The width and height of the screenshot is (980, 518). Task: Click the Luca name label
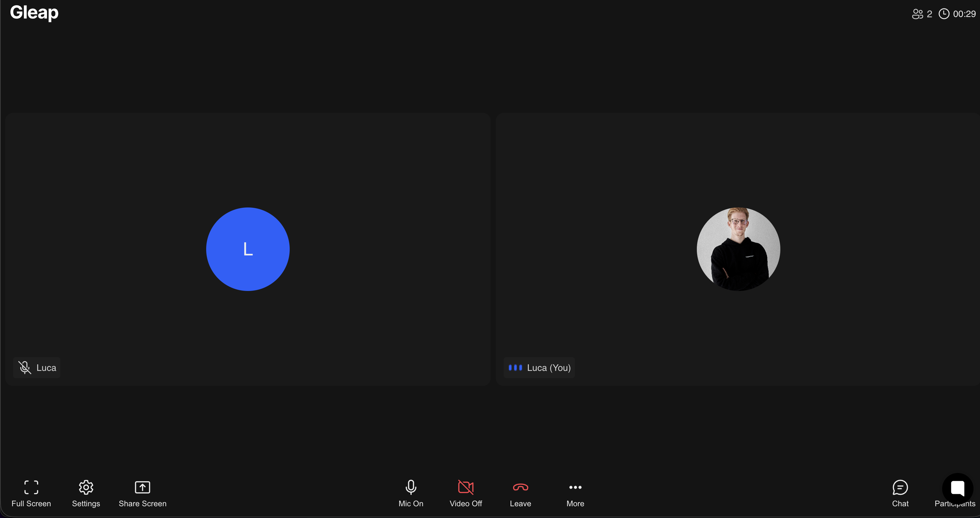tap(46, 368)
